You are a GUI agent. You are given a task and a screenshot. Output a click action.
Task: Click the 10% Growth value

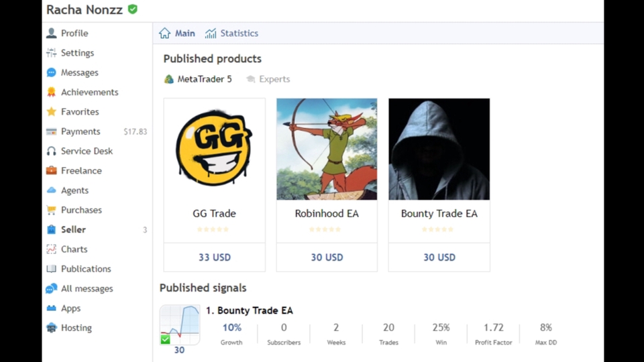[231, 328]
